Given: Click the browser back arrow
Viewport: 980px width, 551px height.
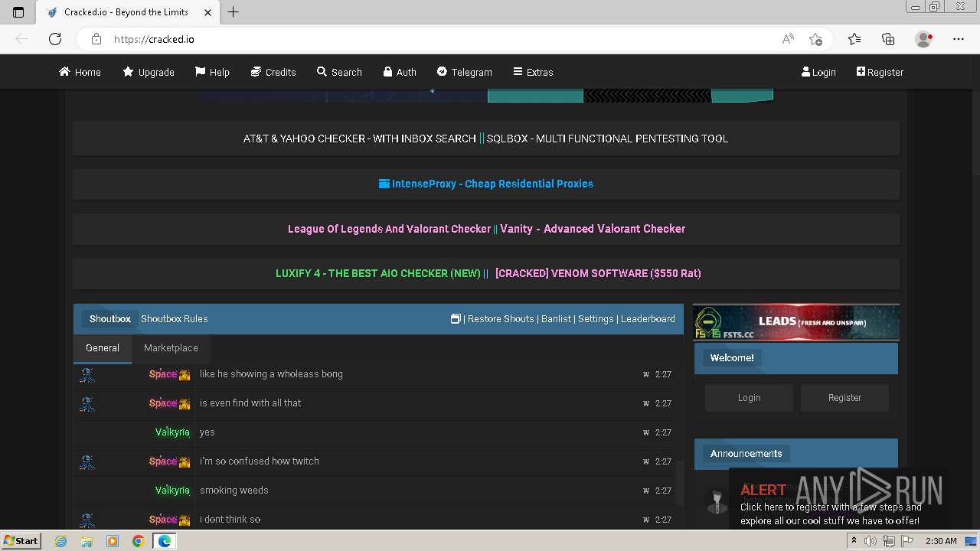Looking at the screenshot, I should point(21,39).
